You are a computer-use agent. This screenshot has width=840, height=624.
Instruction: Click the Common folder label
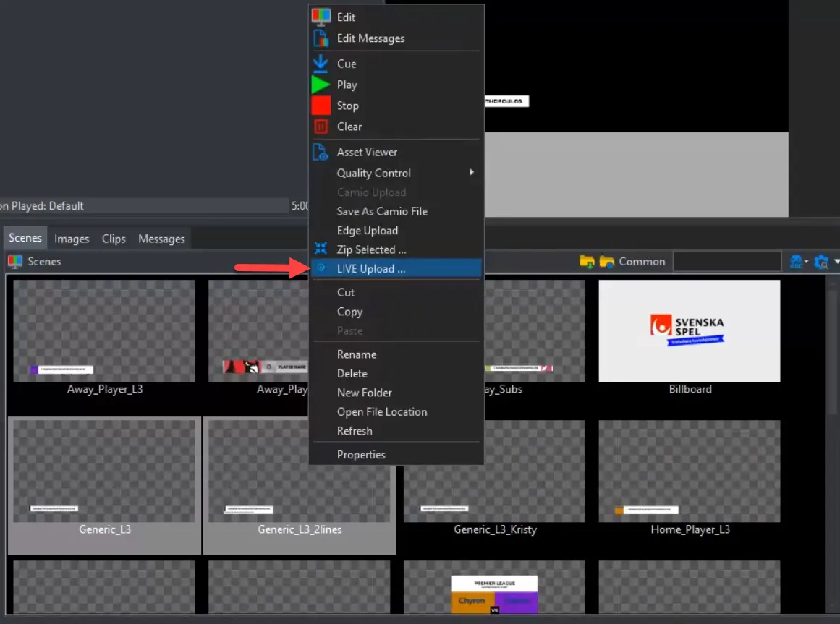(642, 262)
